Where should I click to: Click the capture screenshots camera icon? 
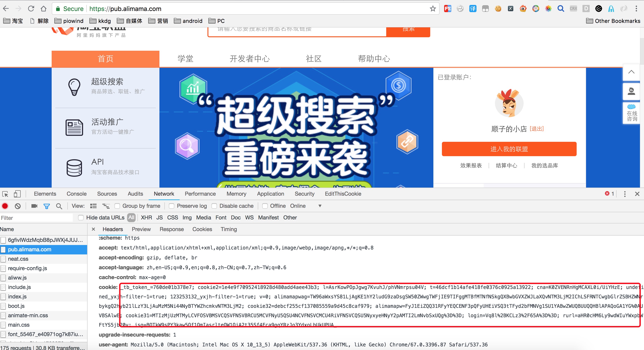[34, 206]
